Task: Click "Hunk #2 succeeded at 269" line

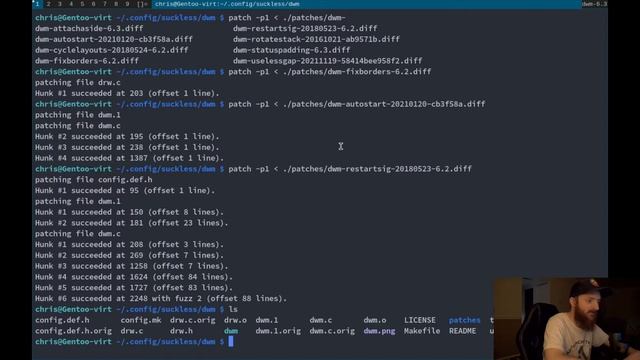Action: point(129,255)
